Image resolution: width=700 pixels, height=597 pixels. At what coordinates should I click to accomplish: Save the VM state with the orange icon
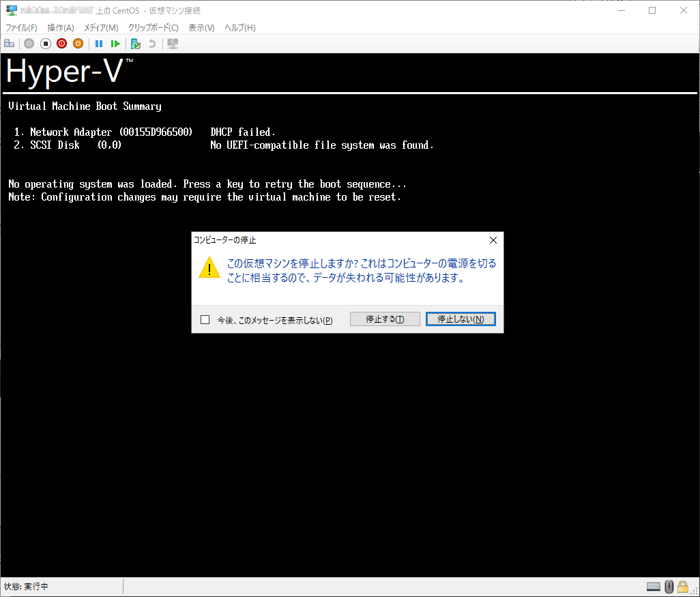click(78, 44)
